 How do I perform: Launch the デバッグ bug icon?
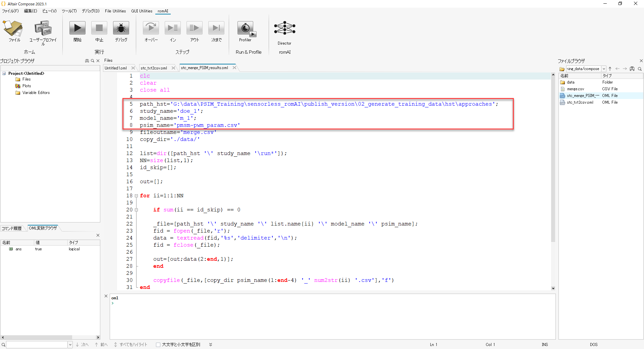point(121,29)
